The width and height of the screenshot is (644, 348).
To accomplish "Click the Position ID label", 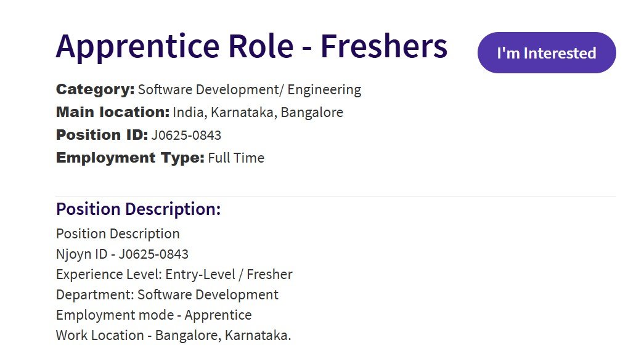I will click(102, 135).
